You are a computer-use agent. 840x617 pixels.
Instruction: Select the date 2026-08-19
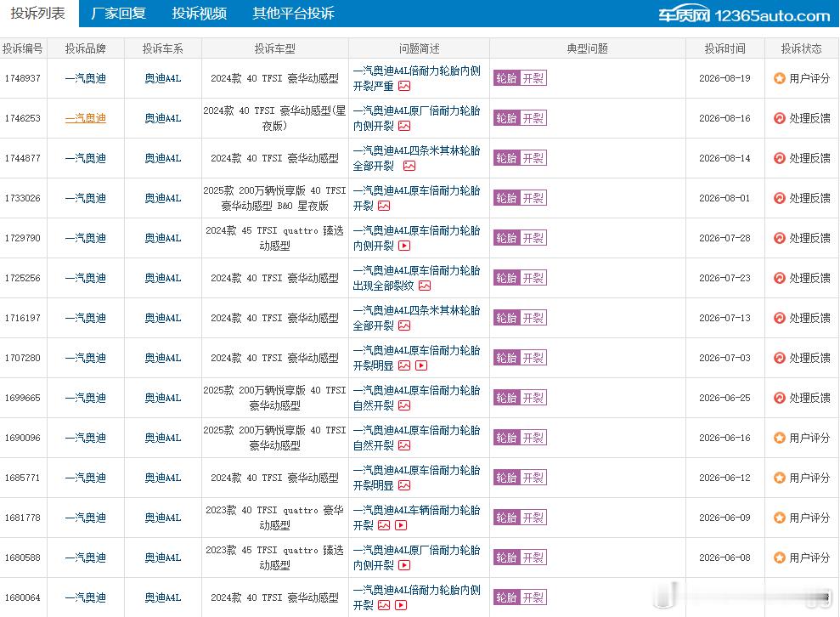tap(724, 78)
